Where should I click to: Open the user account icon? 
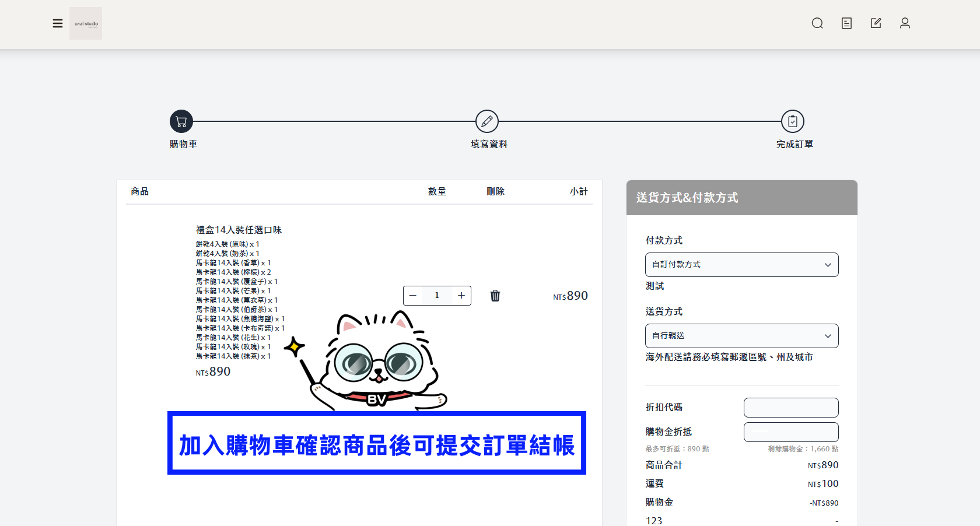pyautogui.click(x=905, y=23)
